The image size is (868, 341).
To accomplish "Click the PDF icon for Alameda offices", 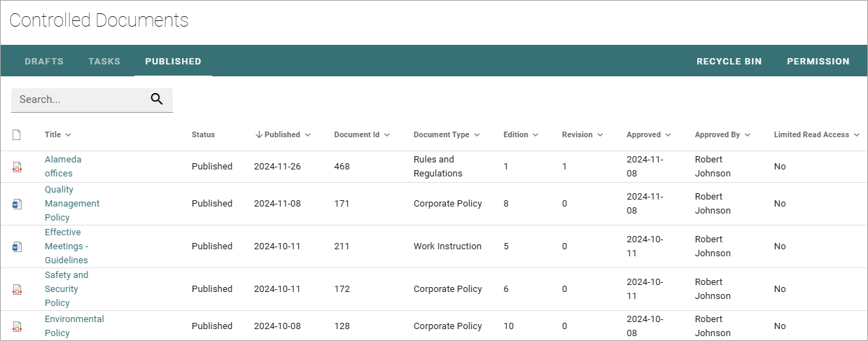I will (x=17, y=167).
